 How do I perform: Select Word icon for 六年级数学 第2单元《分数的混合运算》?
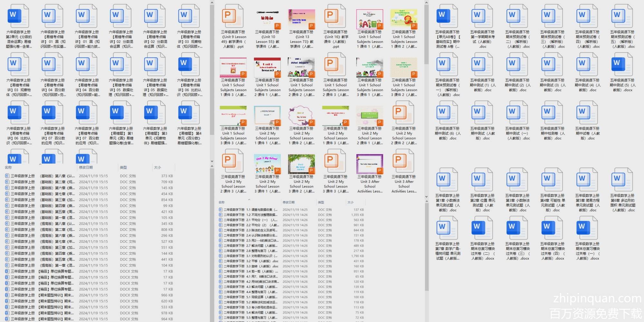[x=18, y=16]
